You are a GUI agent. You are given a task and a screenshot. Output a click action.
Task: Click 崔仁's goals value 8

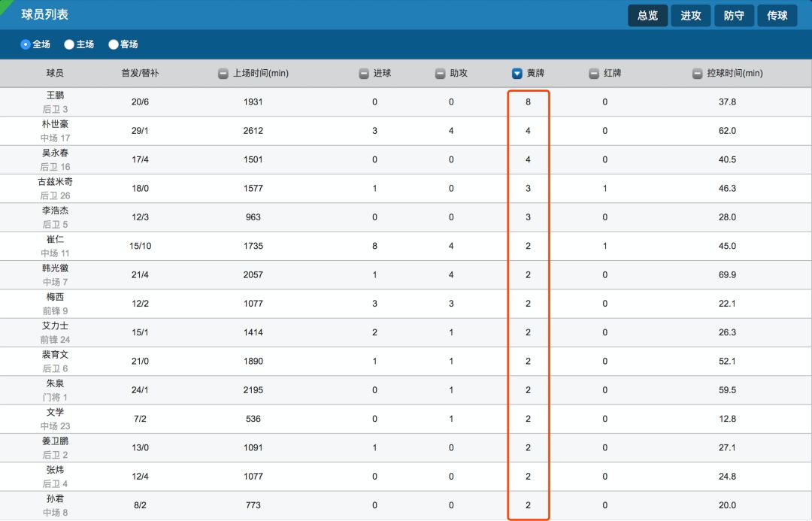pyautogui.click(x=374, y=246)
